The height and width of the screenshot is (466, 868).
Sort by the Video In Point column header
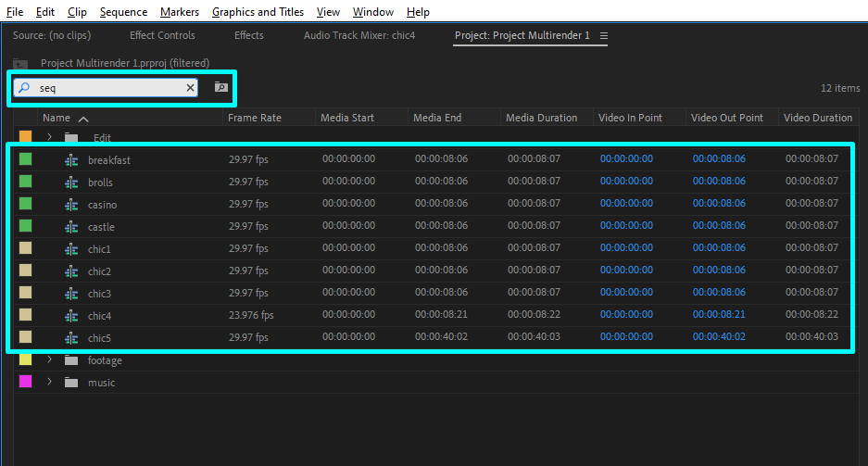630,118
